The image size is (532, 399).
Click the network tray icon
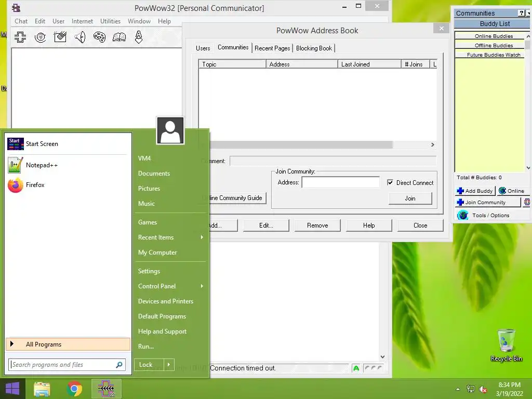[x=471, y=389]
